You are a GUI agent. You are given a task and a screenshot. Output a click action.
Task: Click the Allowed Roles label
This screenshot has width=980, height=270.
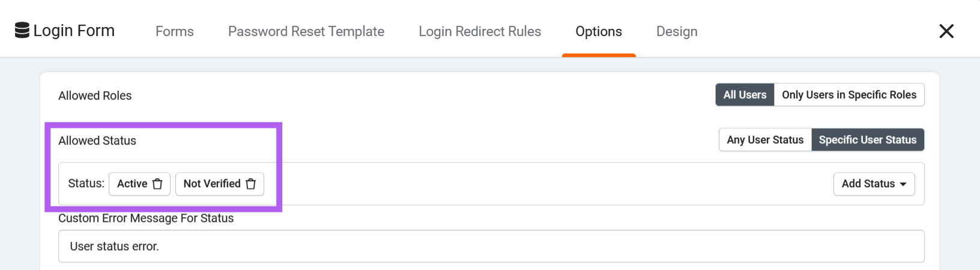tap(95, 95)
